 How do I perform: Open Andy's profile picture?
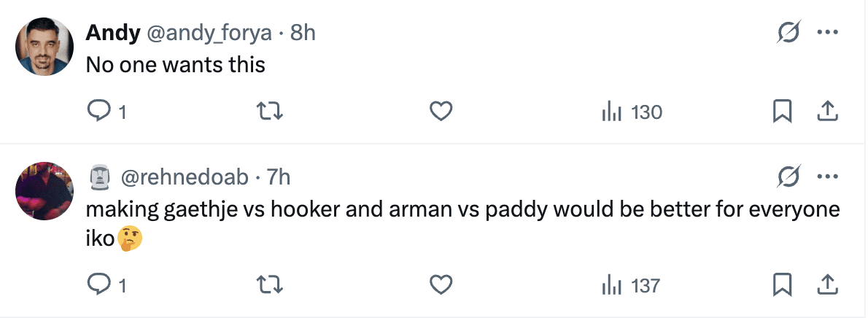44,46
